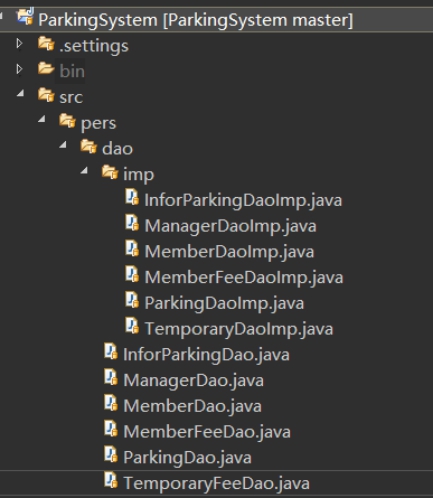
Task: Collapse the dao package arrow
Action: click(x=63, y=145)
